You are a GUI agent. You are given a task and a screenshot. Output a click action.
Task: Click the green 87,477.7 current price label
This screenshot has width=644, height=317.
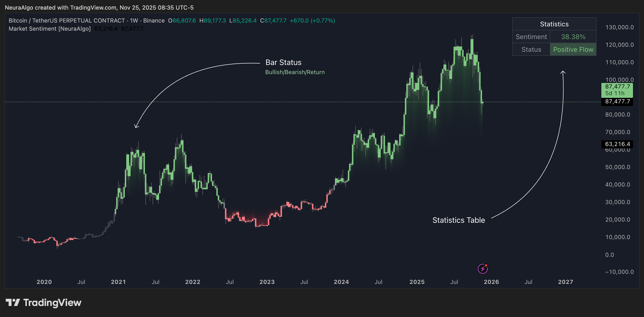[617, 90]
